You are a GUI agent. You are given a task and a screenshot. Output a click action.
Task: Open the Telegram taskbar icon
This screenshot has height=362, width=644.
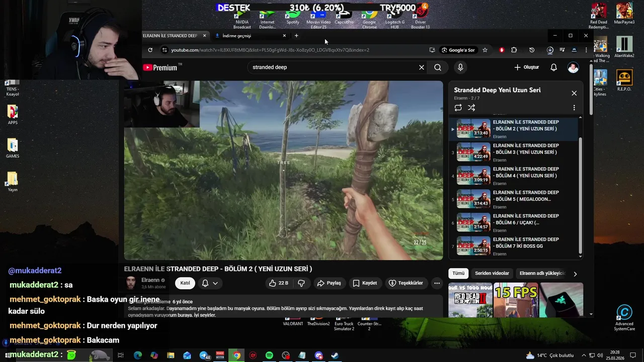[x=204, y=355]
